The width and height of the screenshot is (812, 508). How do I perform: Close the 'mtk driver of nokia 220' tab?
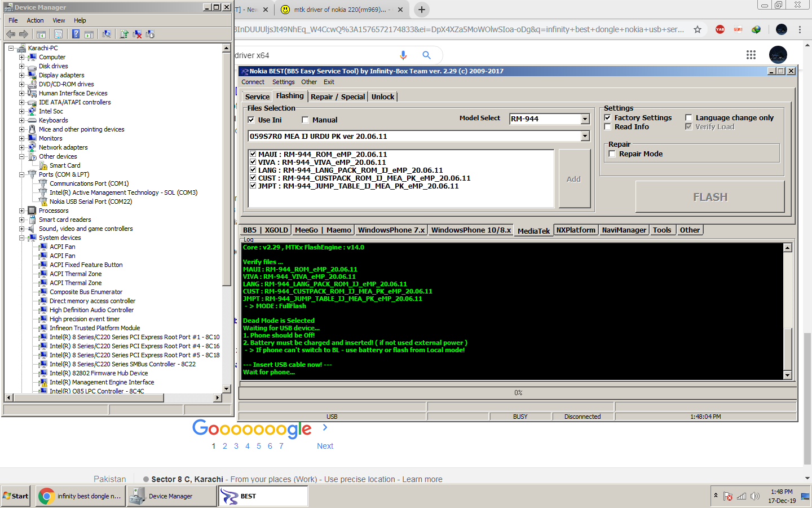(400, 10)
